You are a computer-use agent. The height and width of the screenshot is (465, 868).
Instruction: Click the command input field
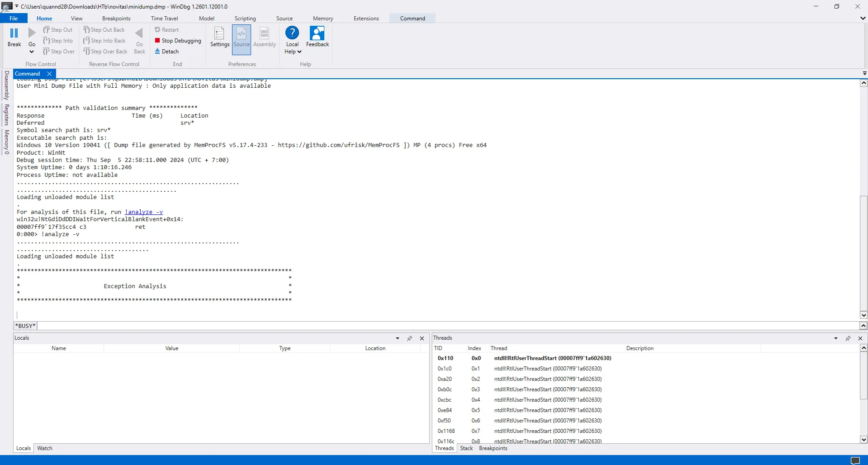pos(448,326)
